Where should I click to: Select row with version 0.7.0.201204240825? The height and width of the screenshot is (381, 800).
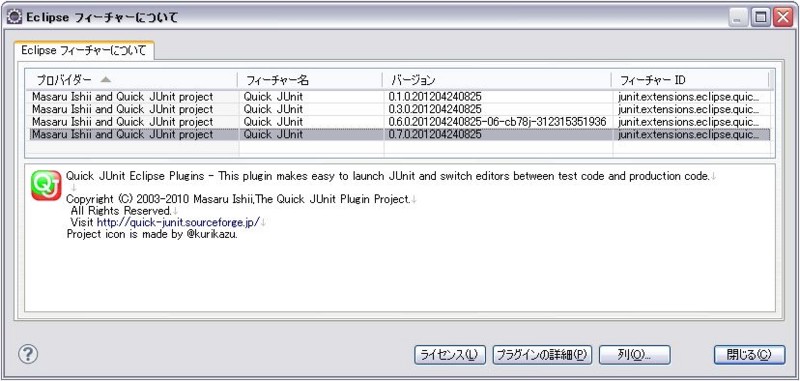pyautogui.click(x=399, y=135)
